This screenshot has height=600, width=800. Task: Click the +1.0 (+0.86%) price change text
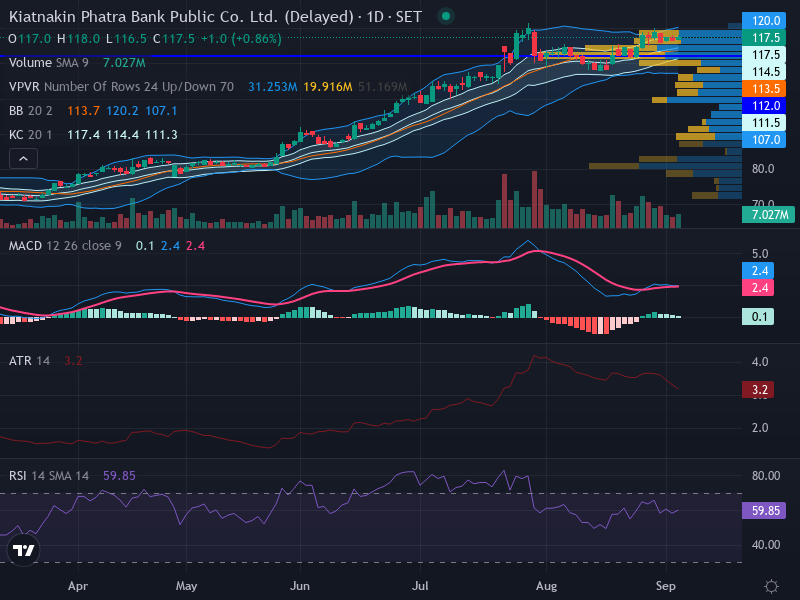(241, 39)
